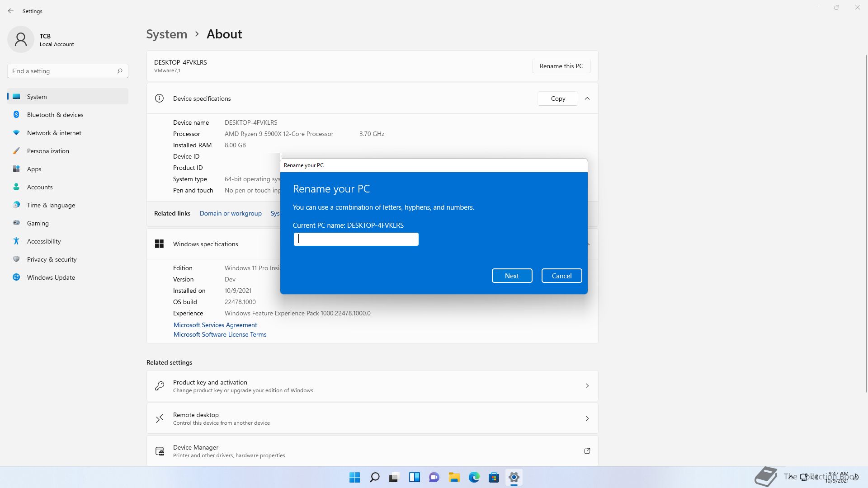Open File Explorer from taskbar

(x=454, y=477)
